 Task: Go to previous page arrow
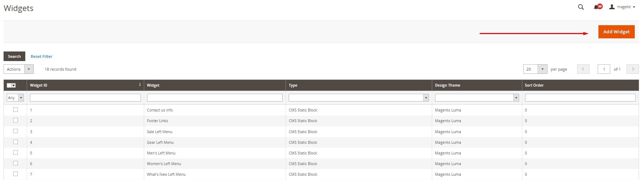click(583, 69)
